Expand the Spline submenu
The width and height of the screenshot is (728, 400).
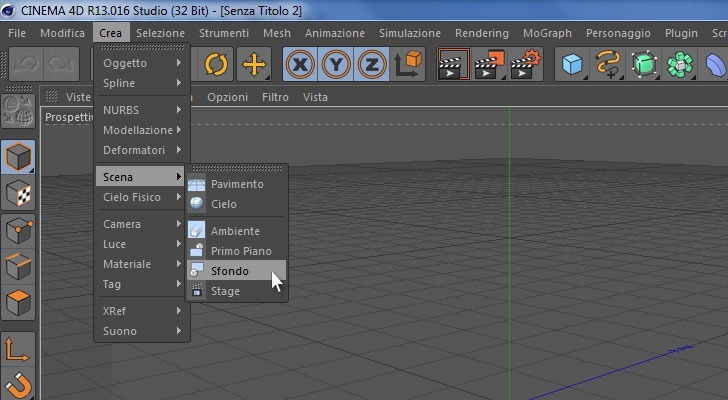click(142, 83)
